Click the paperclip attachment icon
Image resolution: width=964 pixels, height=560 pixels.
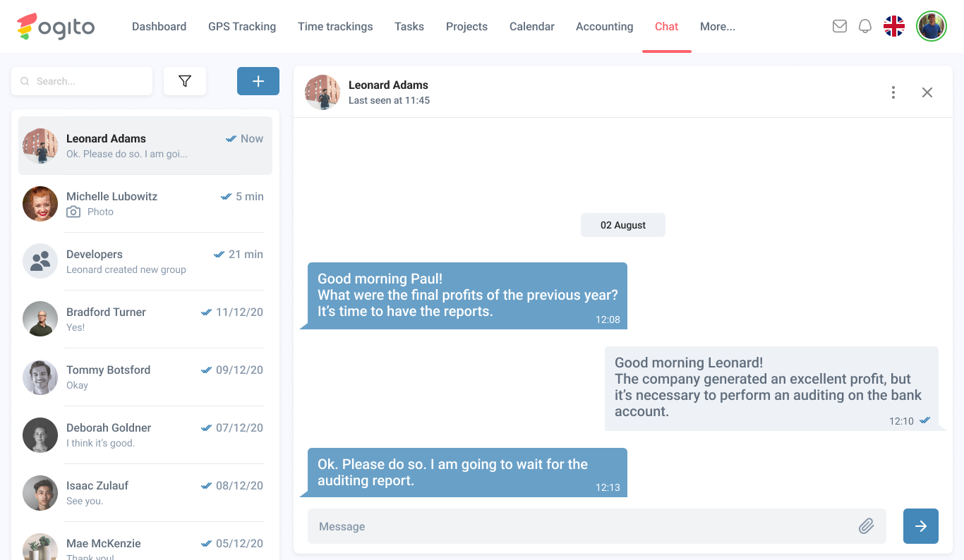(866, 526)
